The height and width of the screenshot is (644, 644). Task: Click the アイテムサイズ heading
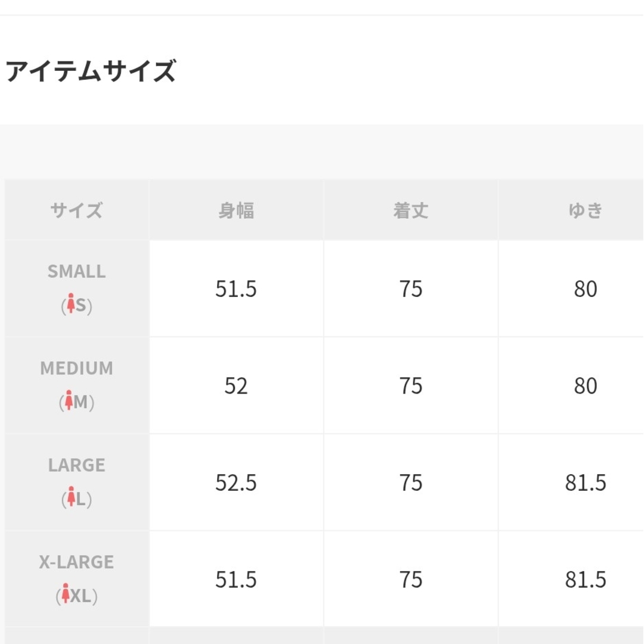(91, 70)
